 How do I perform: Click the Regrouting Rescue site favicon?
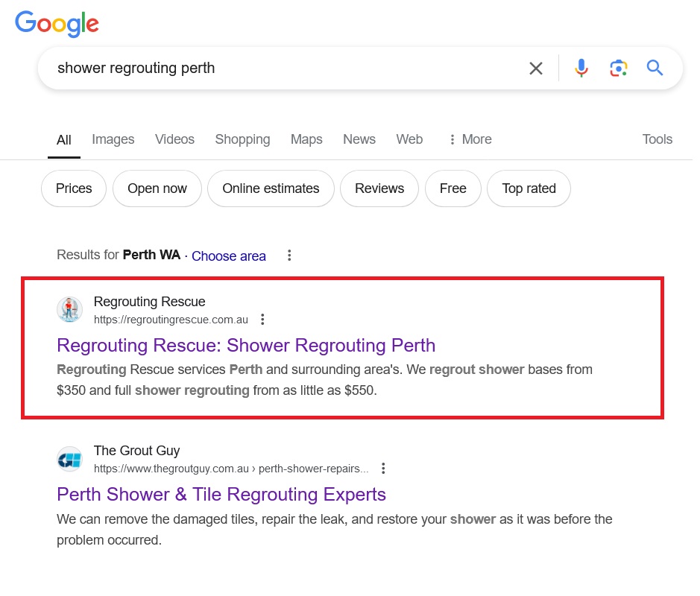tap(69, 309)
